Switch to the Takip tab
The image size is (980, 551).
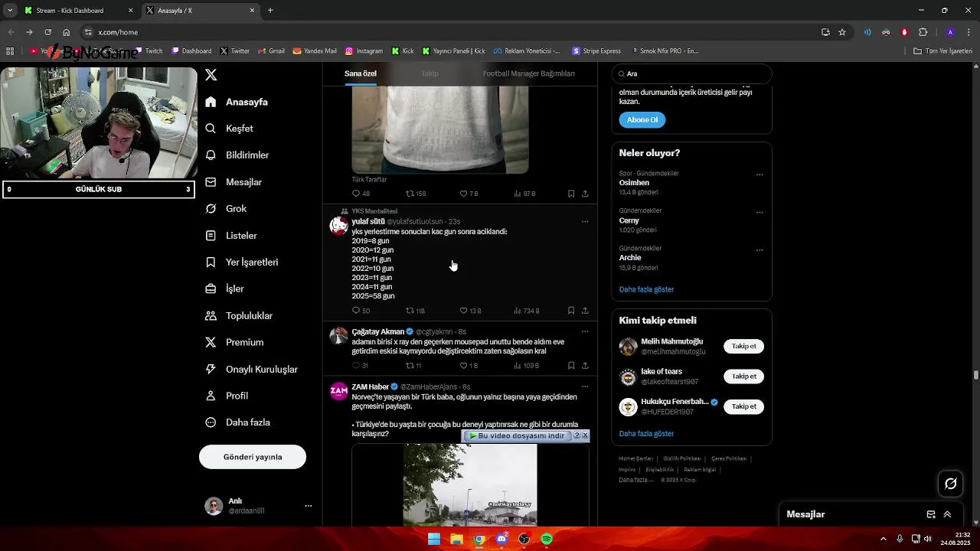(x=430, y=73)
